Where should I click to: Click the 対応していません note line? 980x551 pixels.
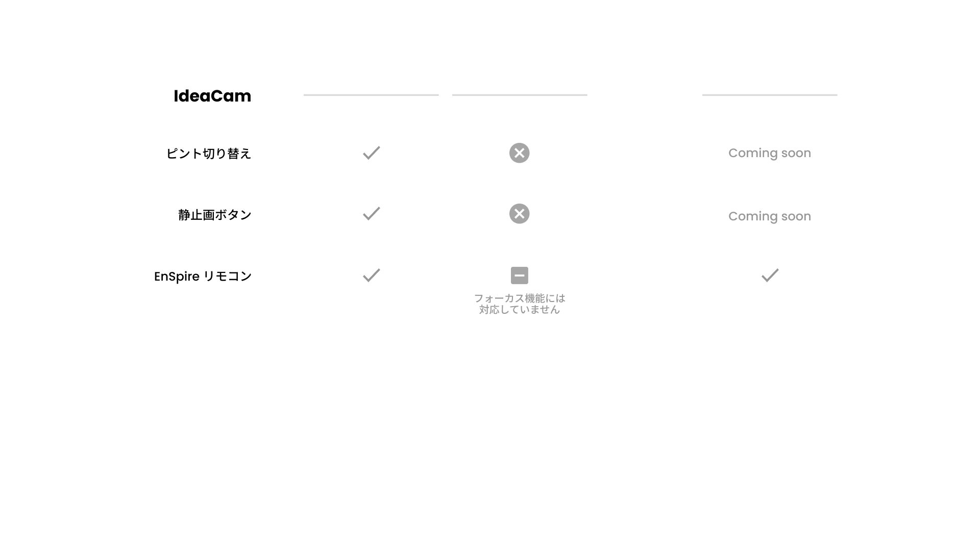coord(520,310)
